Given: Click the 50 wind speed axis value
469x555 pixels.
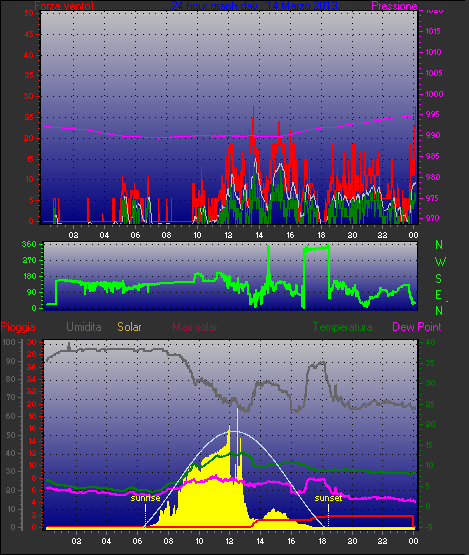Looking at the screenshot, I should click(x=29, y=13).
